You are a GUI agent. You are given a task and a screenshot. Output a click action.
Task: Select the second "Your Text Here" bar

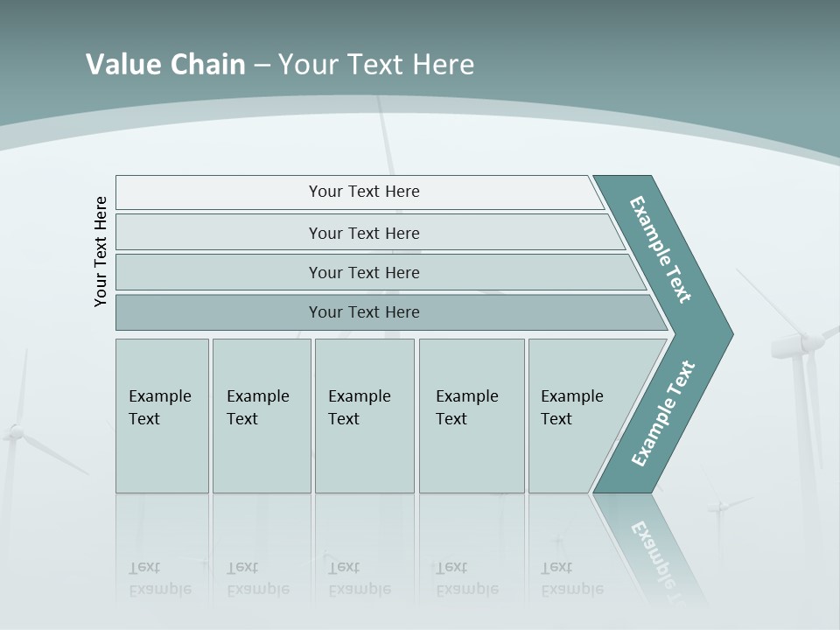[x=363, y=233]
